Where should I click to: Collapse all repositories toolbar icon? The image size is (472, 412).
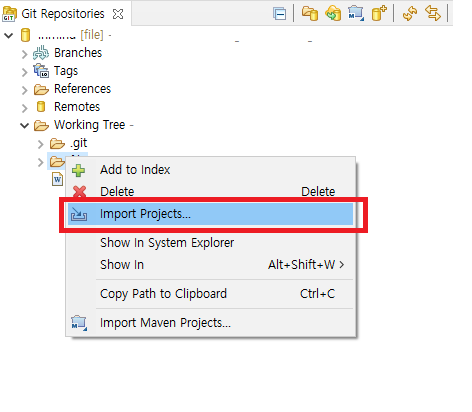(279, 14)
